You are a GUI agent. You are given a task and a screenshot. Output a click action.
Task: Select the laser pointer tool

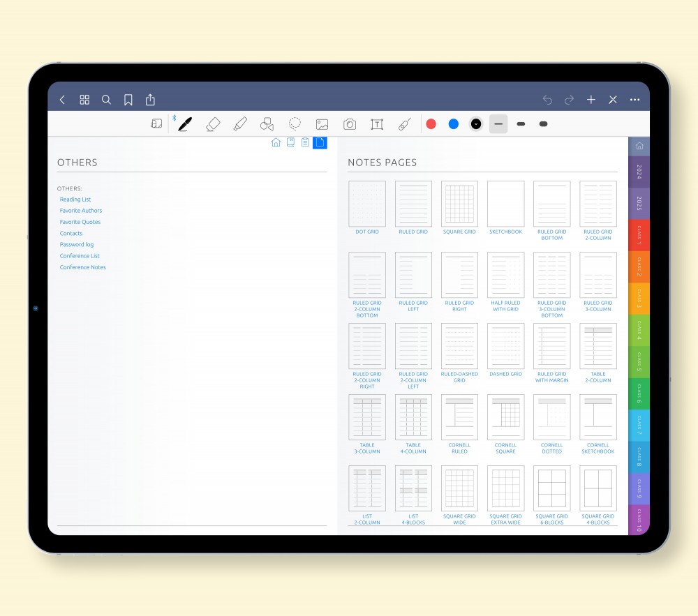point(404,124)
